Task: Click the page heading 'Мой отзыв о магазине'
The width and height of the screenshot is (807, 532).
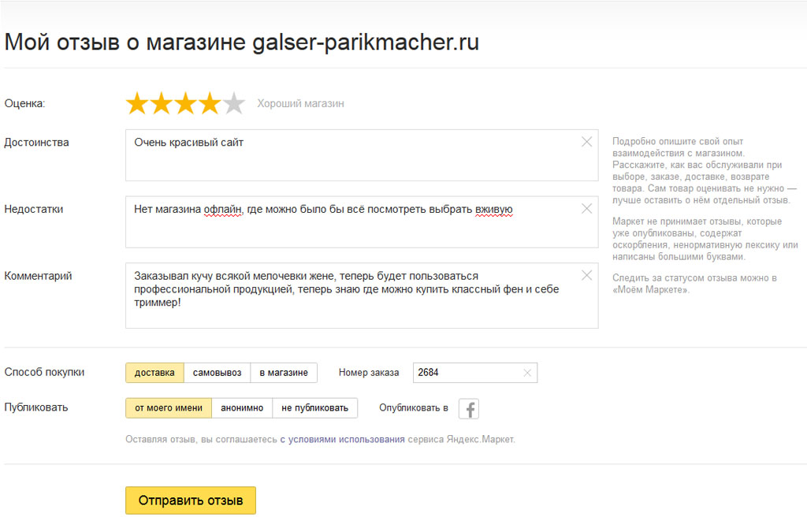Action: pyautogui.click(x=125, y=43)
